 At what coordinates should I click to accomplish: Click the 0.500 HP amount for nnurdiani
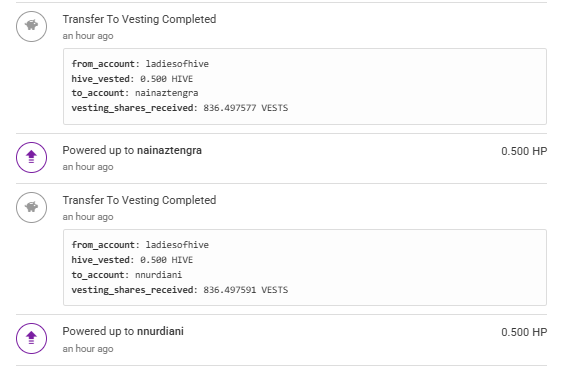click(524, 332)
